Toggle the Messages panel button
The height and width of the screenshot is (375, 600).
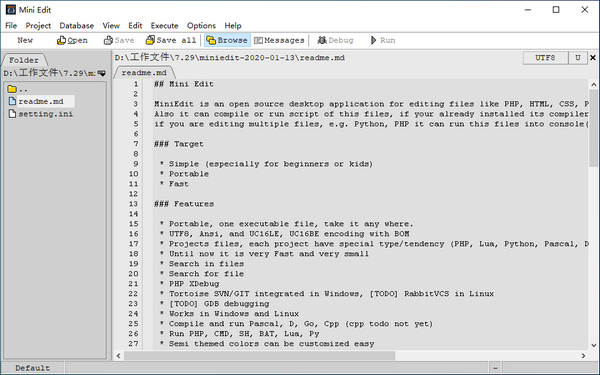click(x=279, y=40)
